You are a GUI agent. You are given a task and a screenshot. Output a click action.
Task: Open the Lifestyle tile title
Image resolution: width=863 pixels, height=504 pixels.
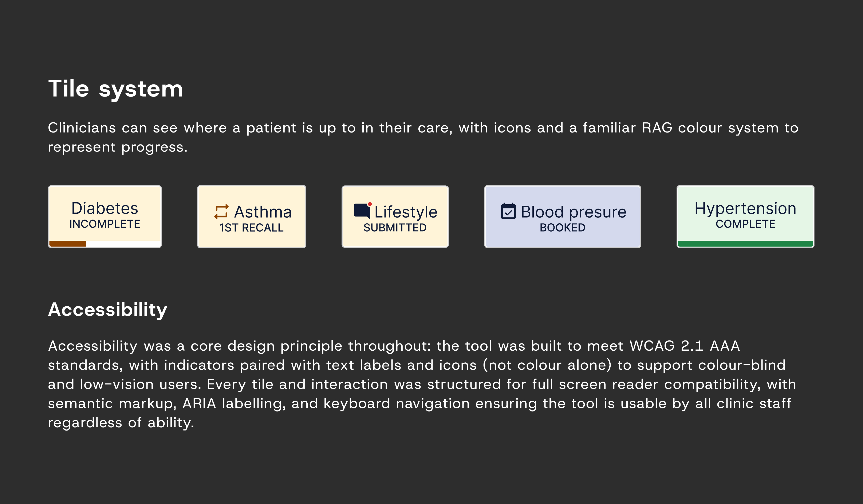point(405,212)
